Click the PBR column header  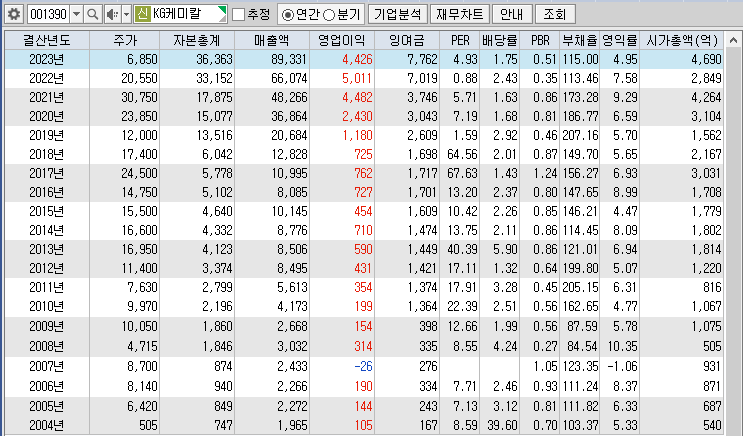540,40
